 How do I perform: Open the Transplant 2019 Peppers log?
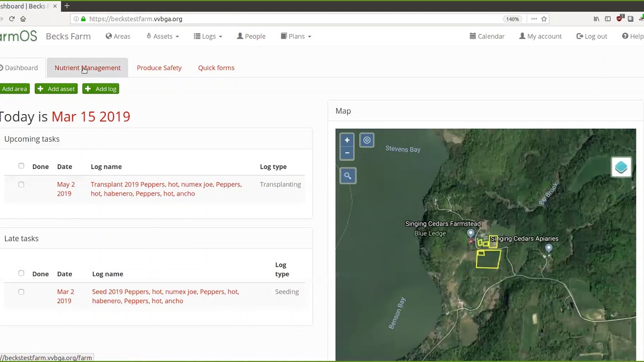pos(166,189)
